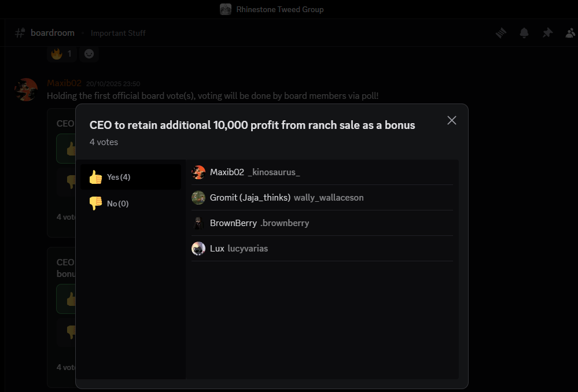Click the Lux voter name
Screen dimensions: 578x392
(x=217, y=249)
